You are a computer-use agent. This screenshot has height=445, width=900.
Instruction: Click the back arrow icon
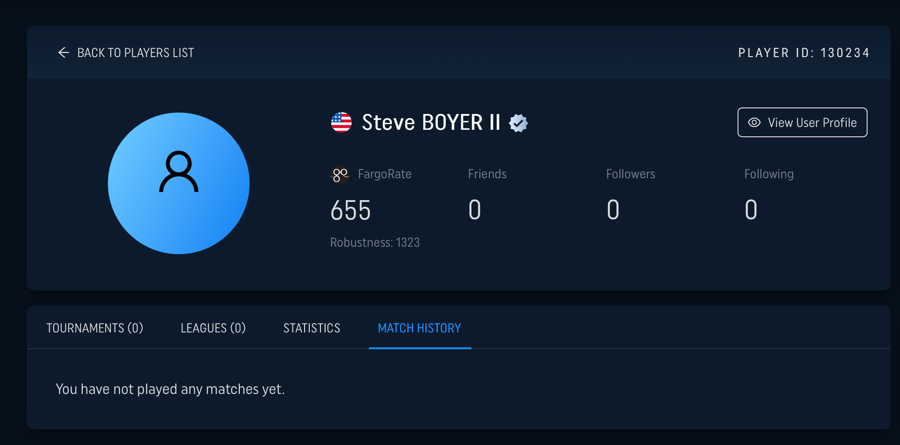[x=63, y=53]
